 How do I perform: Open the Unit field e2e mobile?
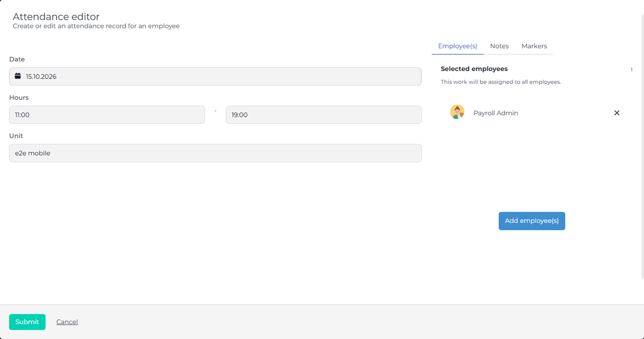click(x=215, y=153)
